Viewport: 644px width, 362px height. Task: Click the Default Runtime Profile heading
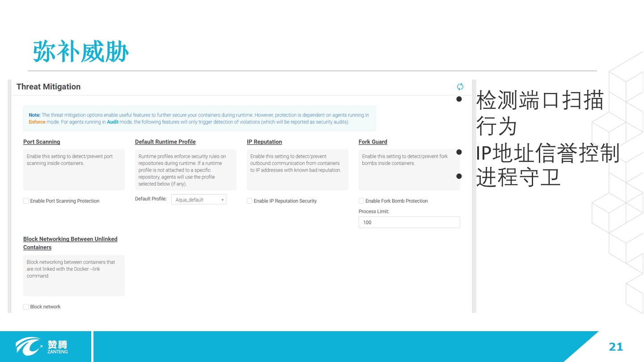(165, 142)
